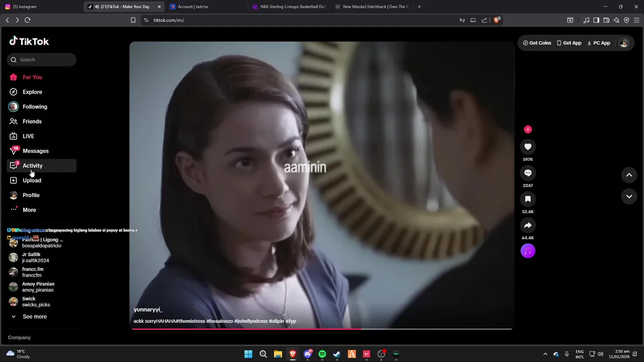
Task: Click the share page icon in address bar
Action: (484, 20)
